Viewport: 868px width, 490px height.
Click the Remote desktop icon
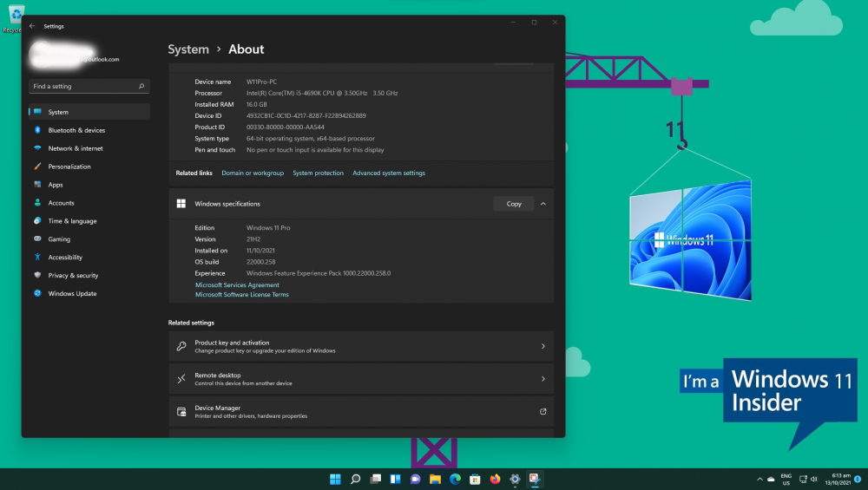click(181, 379)
